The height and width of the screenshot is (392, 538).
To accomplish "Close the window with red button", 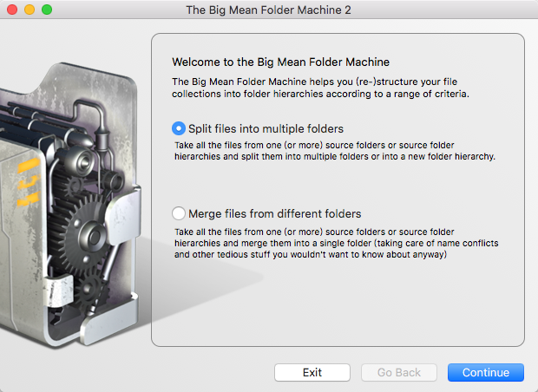I will coord(12,10).
